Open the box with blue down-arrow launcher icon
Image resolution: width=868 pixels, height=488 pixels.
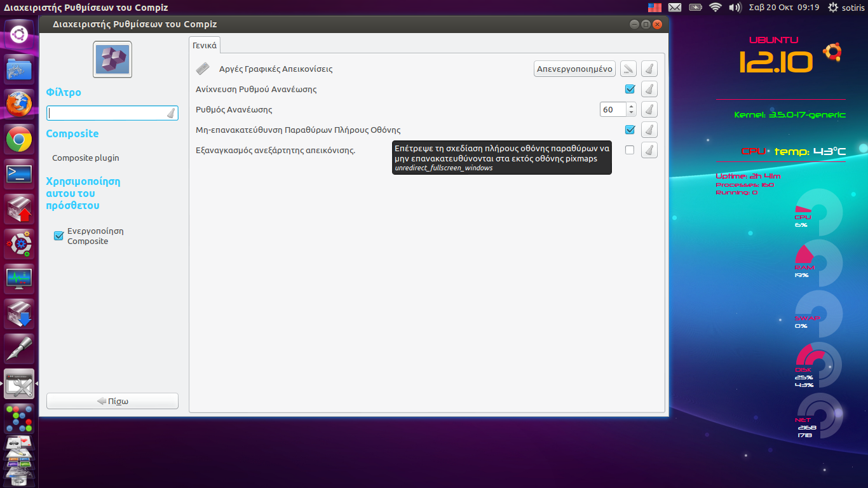pos(19,313)
